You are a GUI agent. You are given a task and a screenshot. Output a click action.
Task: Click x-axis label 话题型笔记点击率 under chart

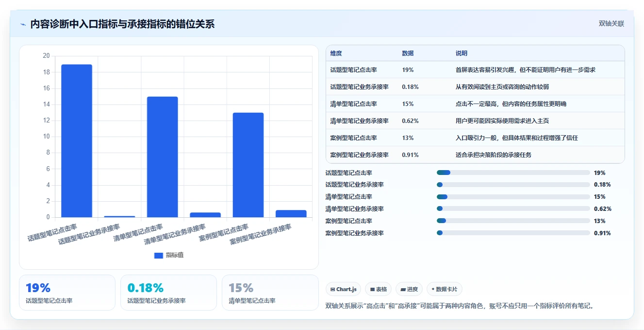pos(52,233)
